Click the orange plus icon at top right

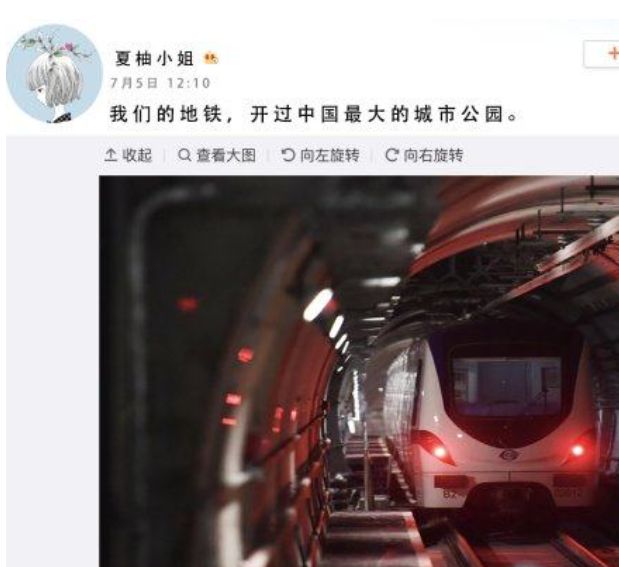pos(613,53)
